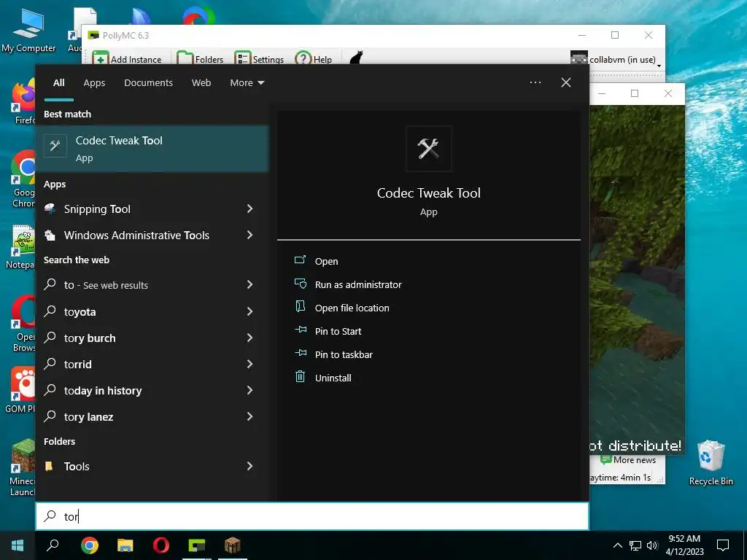This screenshot has width=747, height=560.
Task: Expand tory burch suggestion chevron
Action: (249, 338)
